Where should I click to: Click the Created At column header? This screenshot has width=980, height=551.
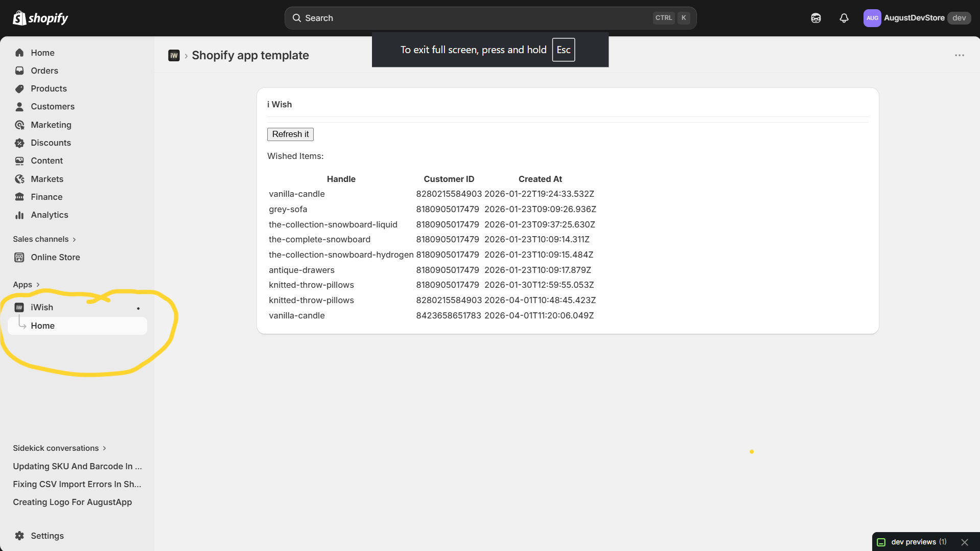point(540,179)
